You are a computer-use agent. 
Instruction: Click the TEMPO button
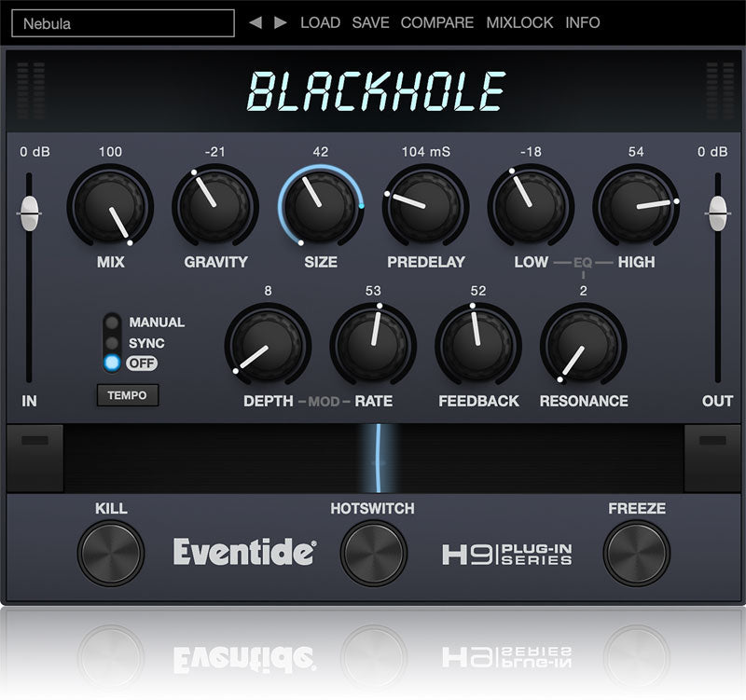click(x=127, y=395)
